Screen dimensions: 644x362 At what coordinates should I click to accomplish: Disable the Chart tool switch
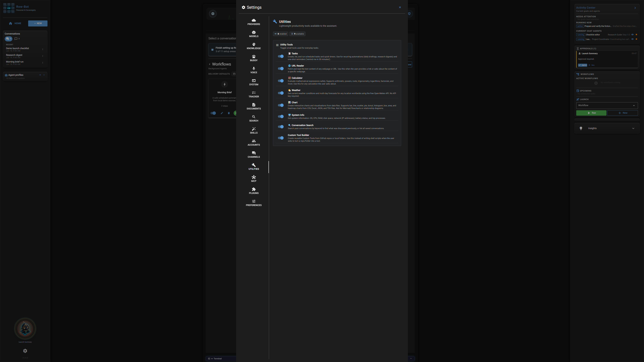tap(281, 105)
